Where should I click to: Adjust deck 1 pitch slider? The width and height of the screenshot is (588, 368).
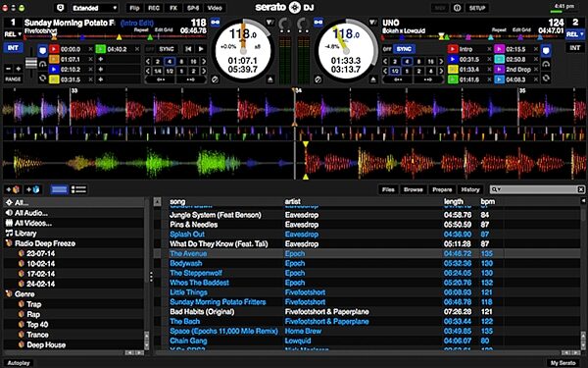click(x=31, y=63)
